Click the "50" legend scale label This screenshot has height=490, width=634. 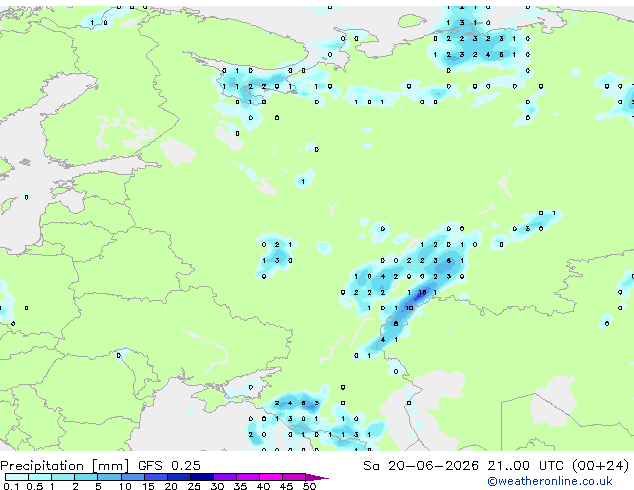(309, 486)
